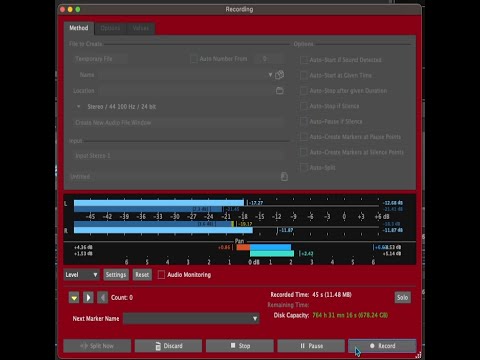Click the Auto Number From value field
This screenshot has height=360, width=480.
(x=270, y=59)
